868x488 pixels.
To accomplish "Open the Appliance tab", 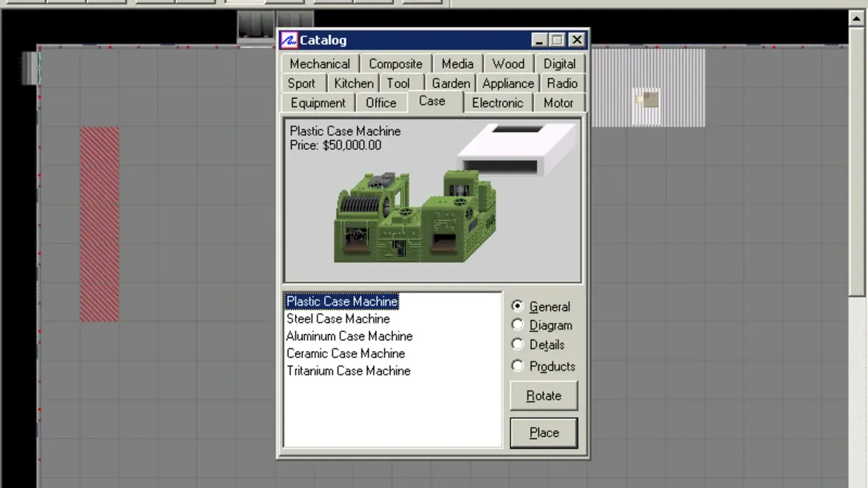I will (509, 83).
